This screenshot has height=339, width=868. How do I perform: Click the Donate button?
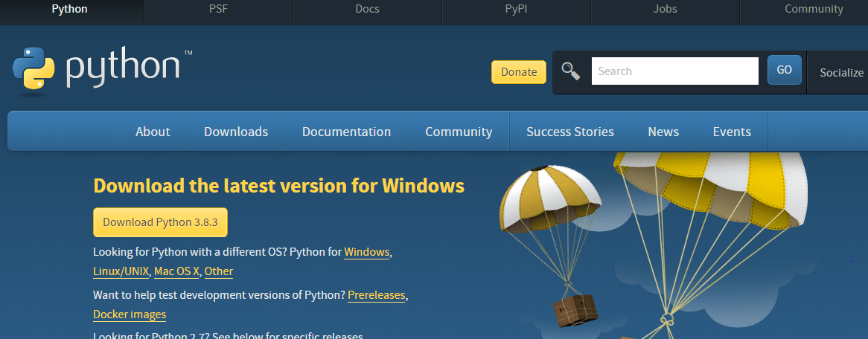(519, 72)
